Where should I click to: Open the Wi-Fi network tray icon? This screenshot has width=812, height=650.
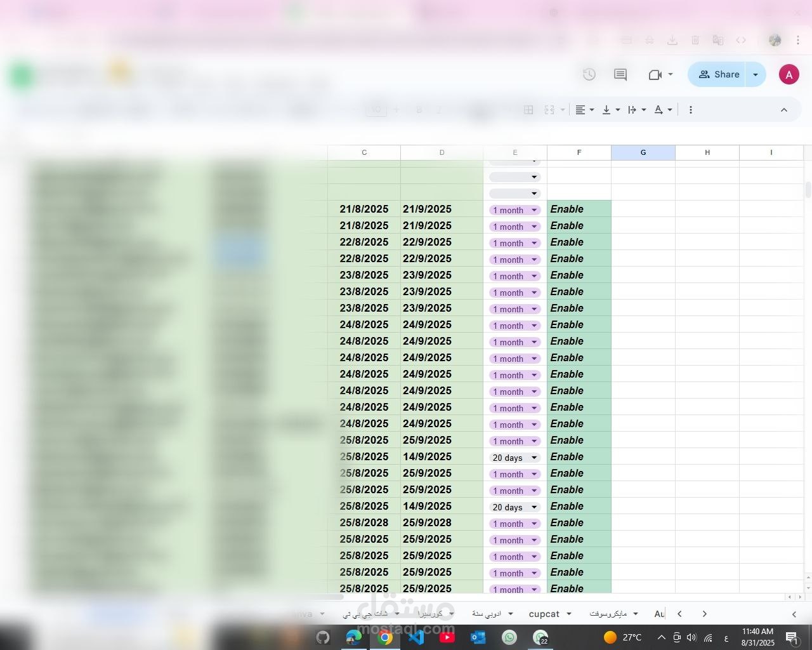(708, 637)
